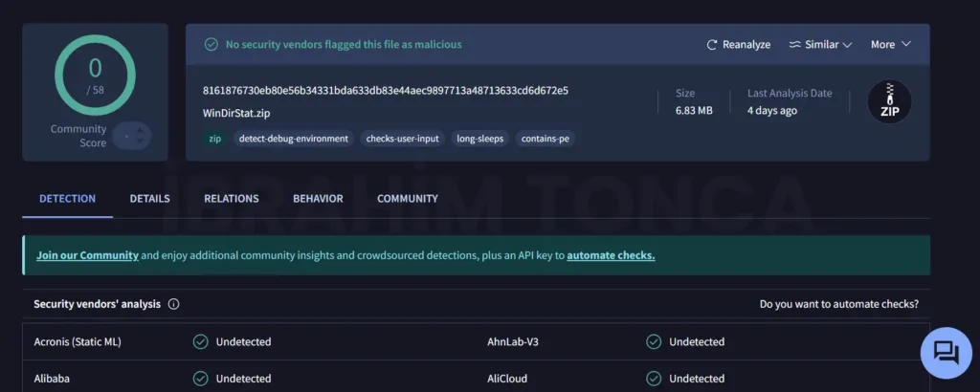
Task: Click the checkmark icon in AliCloud row
Action: tap(654, 379)
